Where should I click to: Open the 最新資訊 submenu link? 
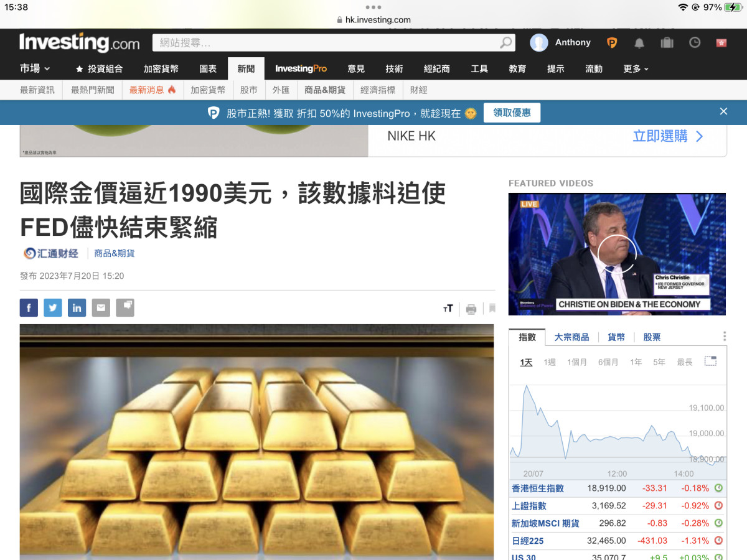click(x=37, y=90)
